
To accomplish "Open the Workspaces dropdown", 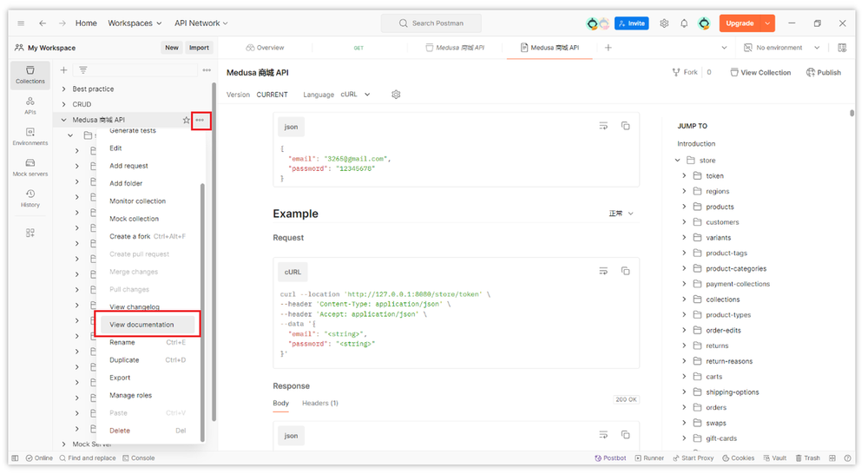I will click(x=135, y=23).
